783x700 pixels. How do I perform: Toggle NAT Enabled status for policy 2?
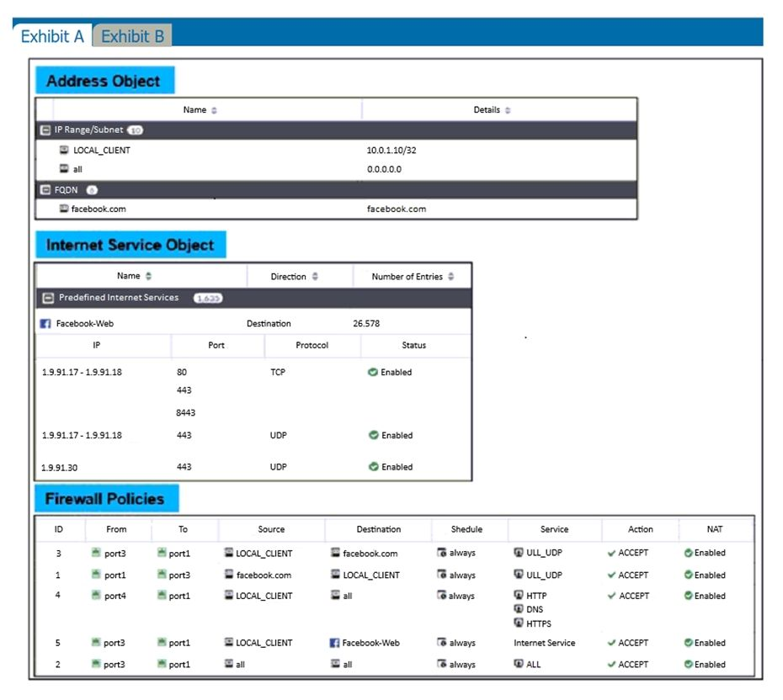[x=688, y=664]
